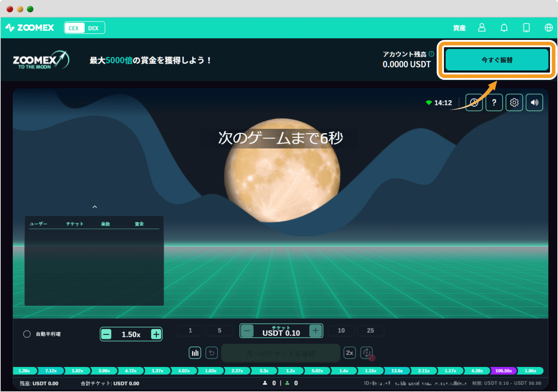The height and width of the screenshot is (392, 558).
Task: Click the 今すぐ振替 transfer button
Action: point(497,60)
